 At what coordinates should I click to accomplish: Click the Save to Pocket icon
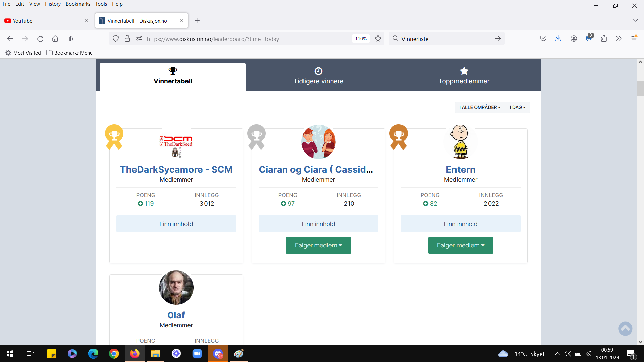[x=543, y=39]
